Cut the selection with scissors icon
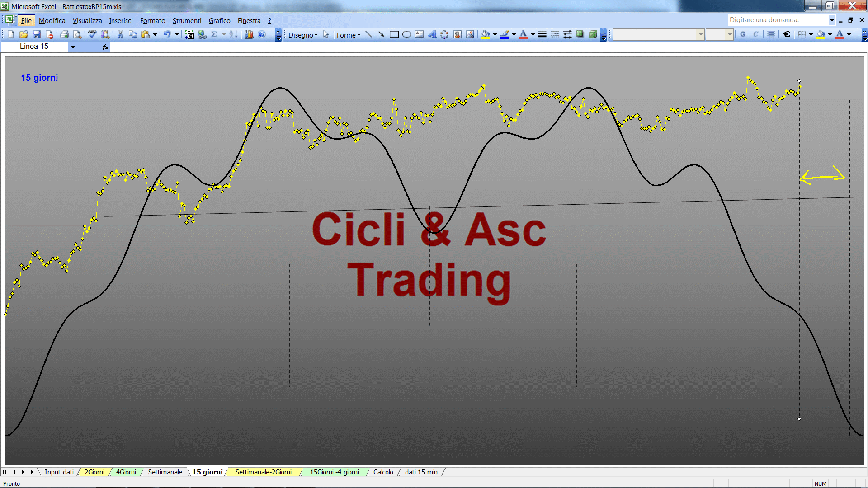 tap(120, 34)
